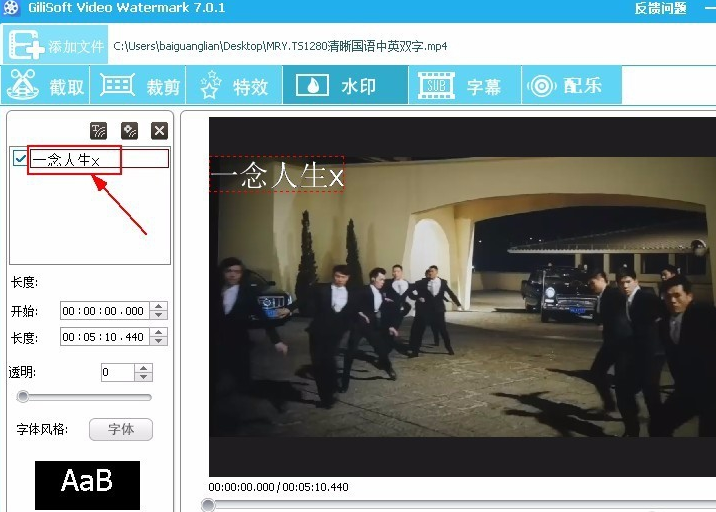Viewport: 716px width, 512px height.
Task: Click the 开始 start time field
Action: click(x=105, y=311)
